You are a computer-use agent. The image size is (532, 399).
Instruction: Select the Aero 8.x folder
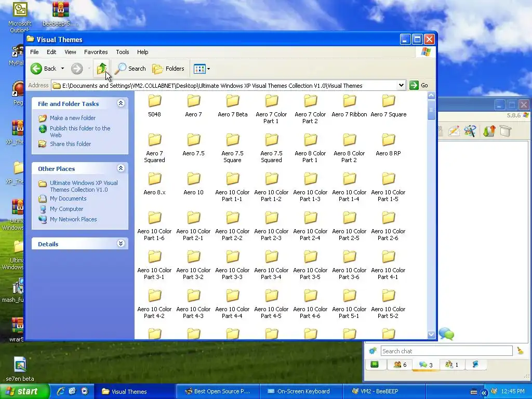click(154, 184)
